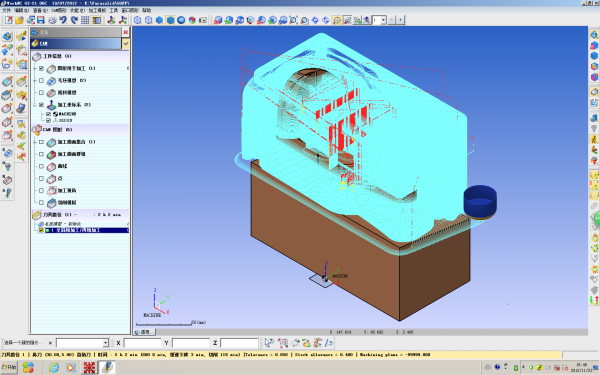600x375 pixels.
Task: Enable the 曲线 checkbox in CAM tree
Action: 41,166
